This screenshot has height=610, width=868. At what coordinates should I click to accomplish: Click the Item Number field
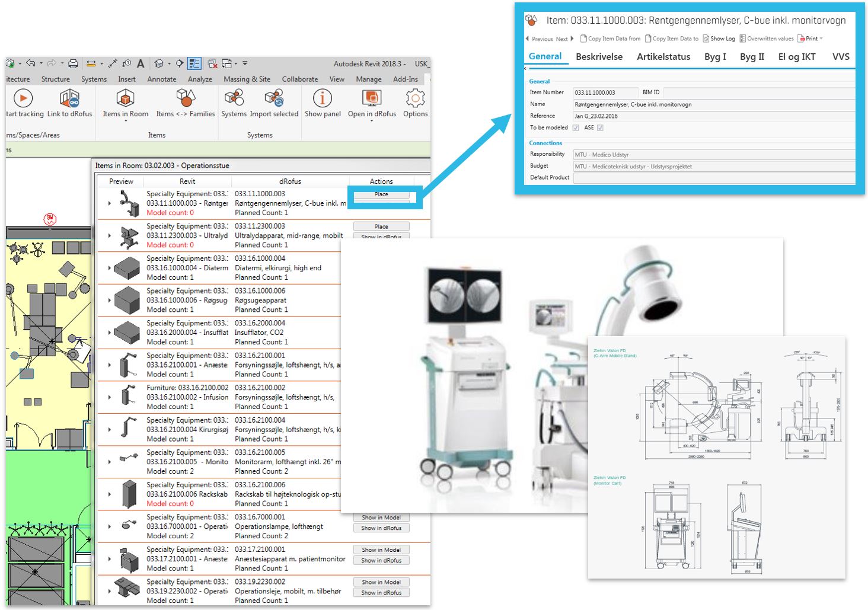click(605, 92)
